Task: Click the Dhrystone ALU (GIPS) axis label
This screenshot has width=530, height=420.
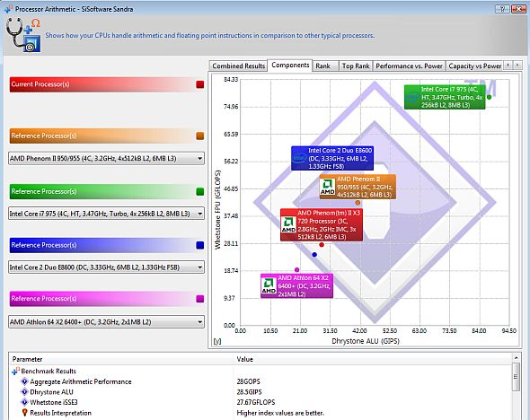Action: [366, 341]
